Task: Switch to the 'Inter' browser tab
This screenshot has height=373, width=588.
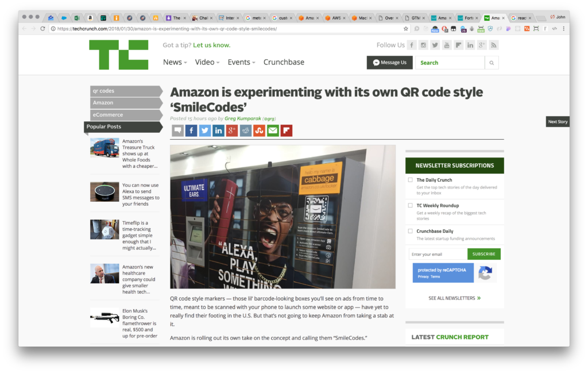Action: coord(229,18)
